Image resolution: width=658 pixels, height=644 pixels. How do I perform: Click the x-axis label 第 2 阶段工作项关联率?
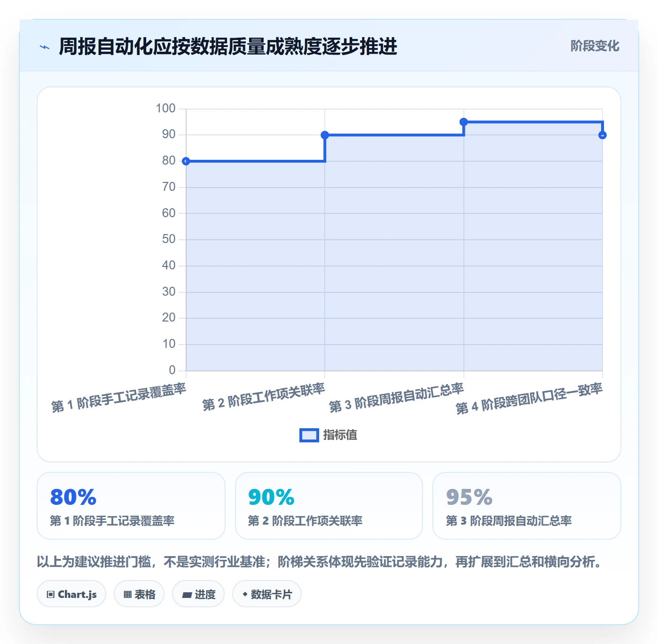[264, 397]
